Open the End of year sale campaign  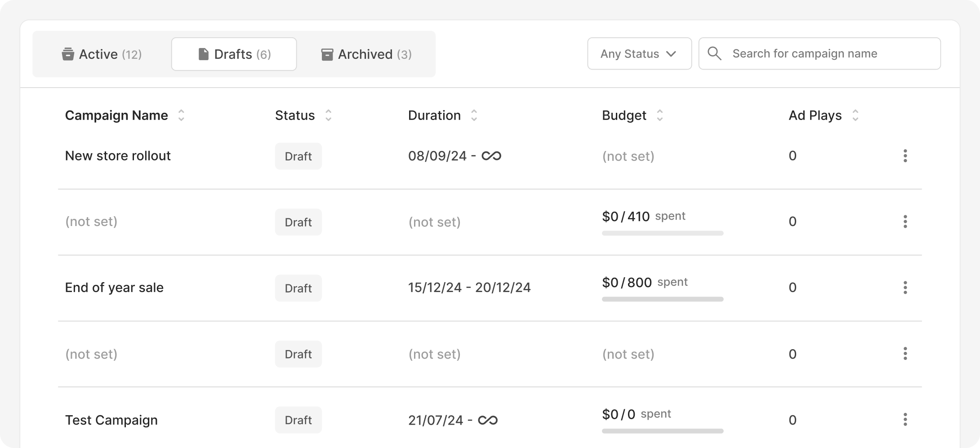(x=114, y=288)
